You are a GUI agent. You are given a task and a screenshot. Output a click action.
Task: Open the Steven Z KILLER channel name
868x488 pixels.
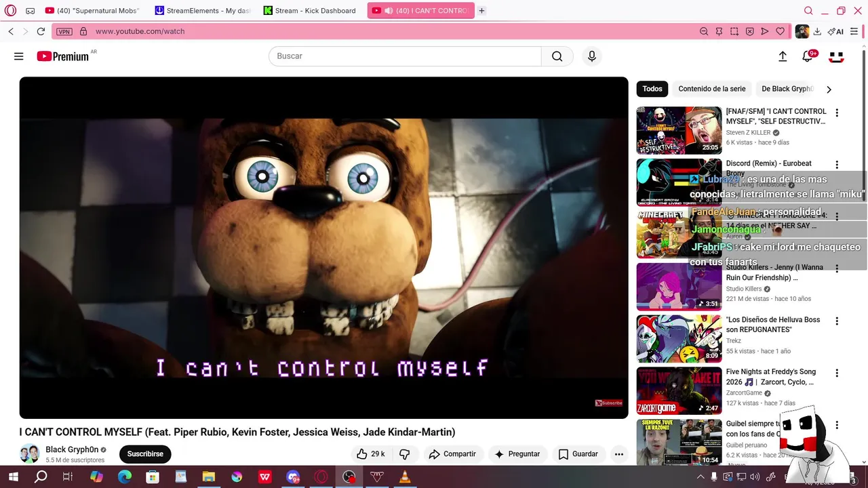coord(749,133)
